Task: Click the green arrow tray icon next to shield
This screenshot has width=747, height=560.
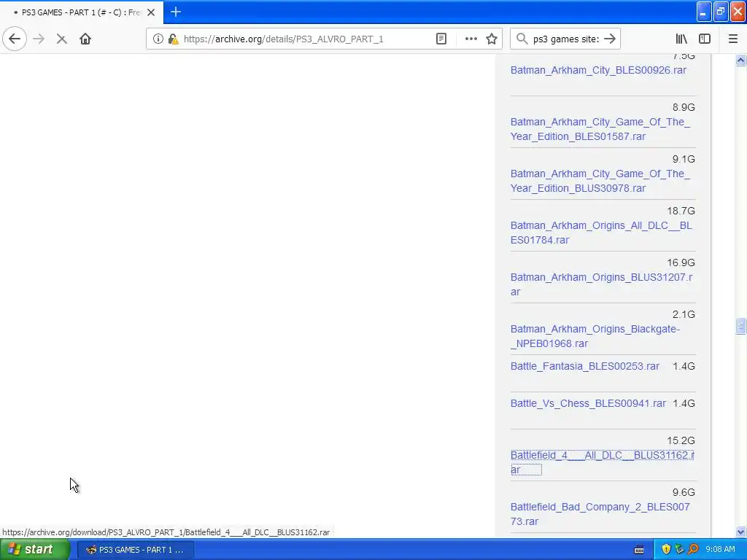Action: 679,550
